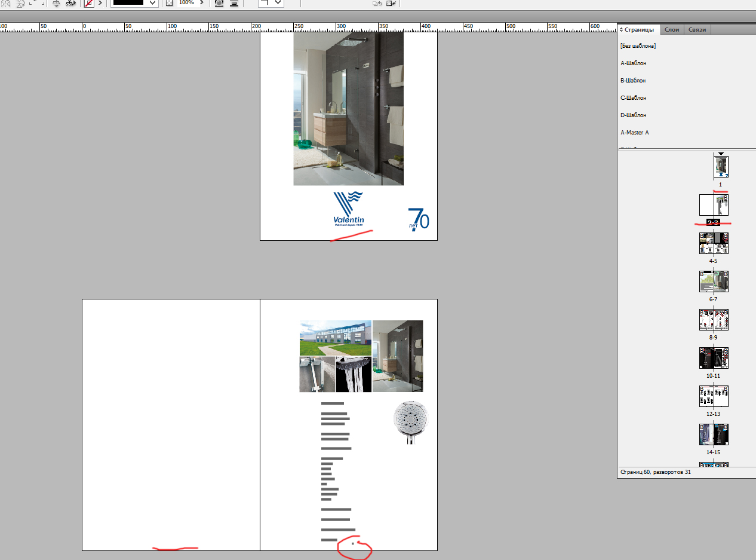The image size is (756, 560).
Task: Click the 4-5 spread number label
Action: (713, 261)
